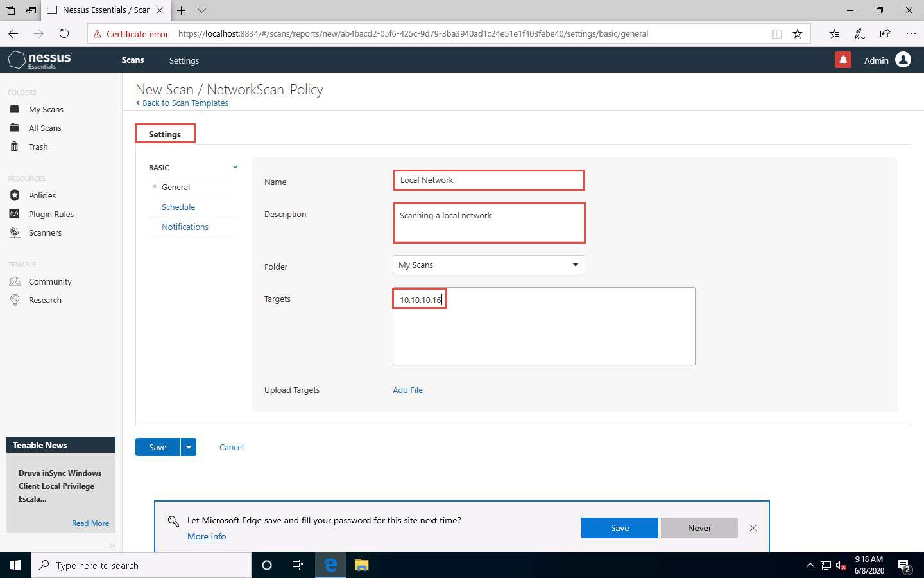Click the Plugin Rules icon
Image resolution: width=924 pixels, height=578 pixels.
coord(15,214)
